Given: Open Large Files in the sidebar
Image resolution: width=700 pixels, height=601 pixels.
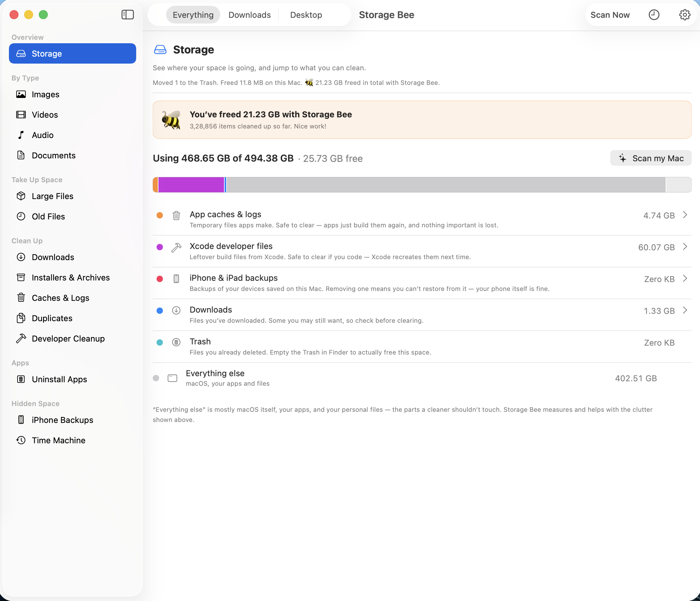Looking at the screenshot, I should [72, 196].
